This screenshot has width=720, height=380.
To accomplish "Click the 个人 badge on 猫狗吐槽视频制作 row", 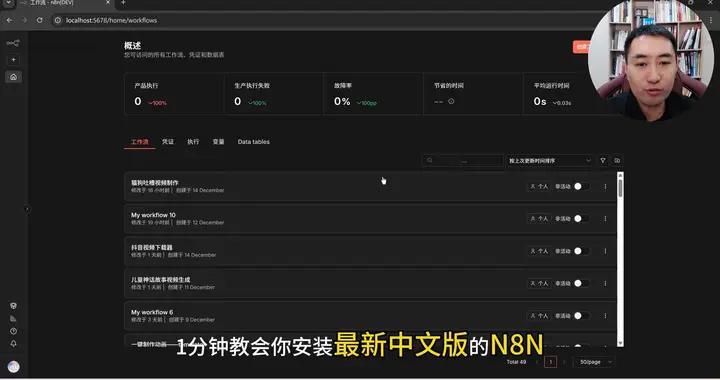I will pos(539,186).
